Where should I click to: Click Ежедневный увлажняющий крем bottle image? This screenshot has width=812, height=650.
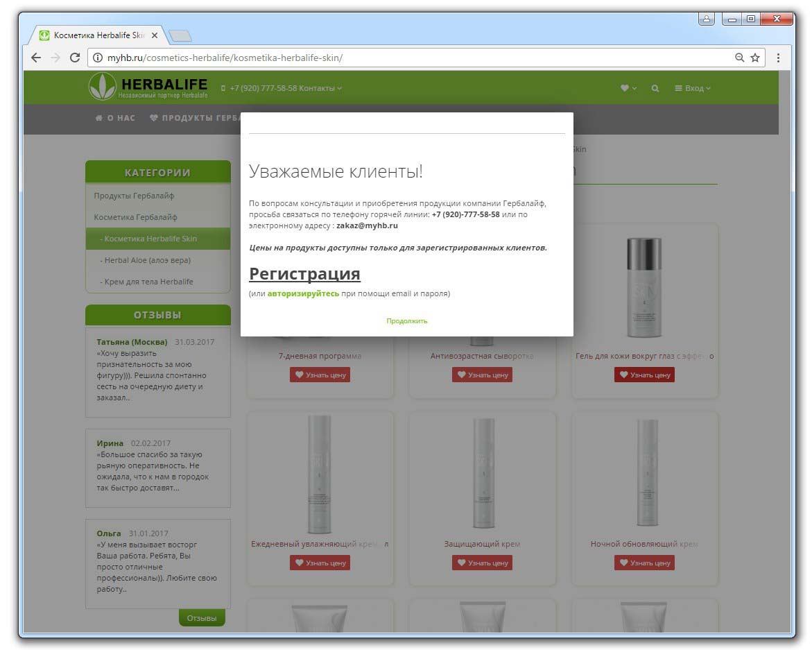pos(320,474)
